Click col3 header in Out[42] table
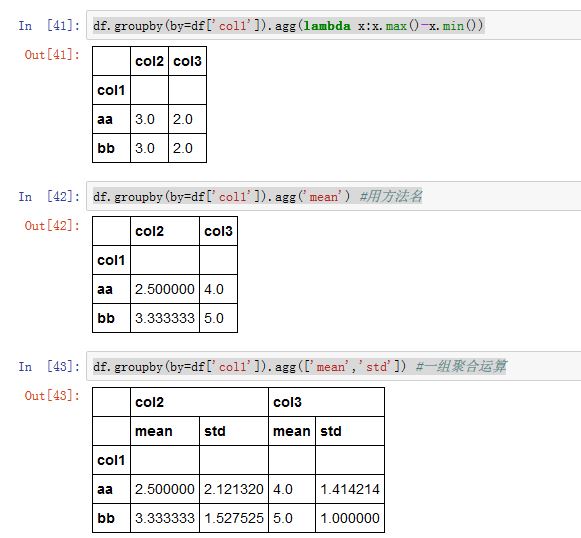581x538 pixels. pyautogui.click(x=218, y=231)
